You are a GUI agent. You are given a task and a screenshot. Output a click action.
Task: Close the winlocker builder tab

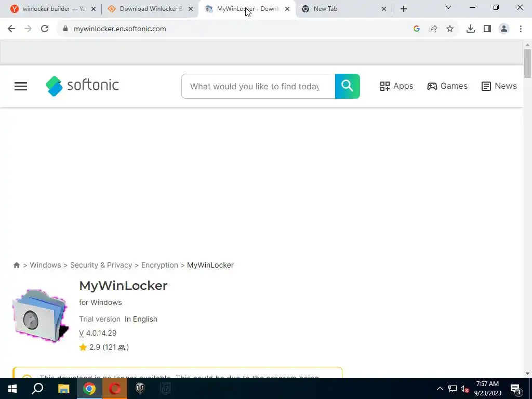click(x=94, y=9)
